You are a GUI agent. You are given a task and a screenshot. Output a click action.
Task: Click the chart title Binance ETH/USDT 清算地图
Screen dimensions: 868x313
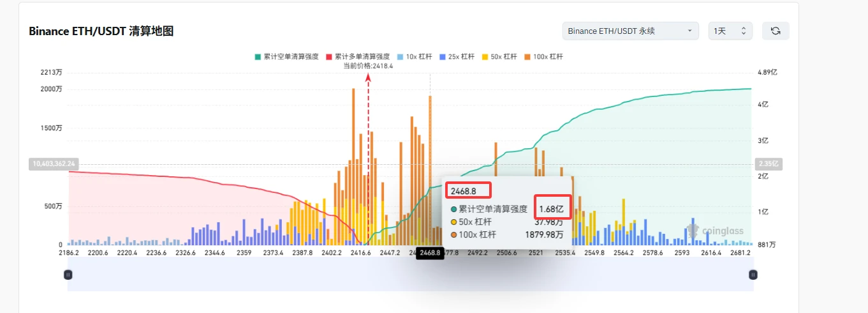pyautogui.click(x=101, y=31)
